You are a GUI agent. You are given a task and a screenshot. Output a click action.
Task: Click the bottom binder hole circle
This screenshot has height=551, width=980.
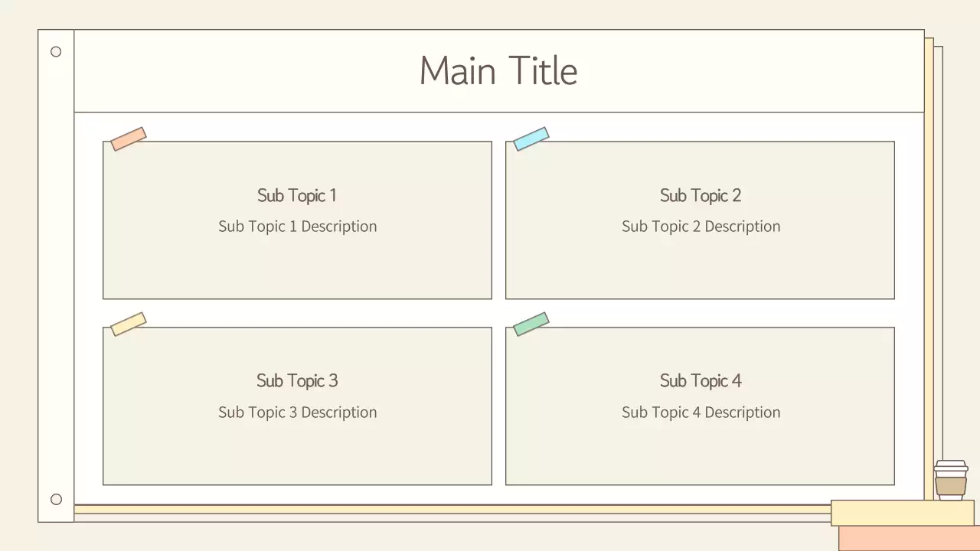tap(56, 499)
